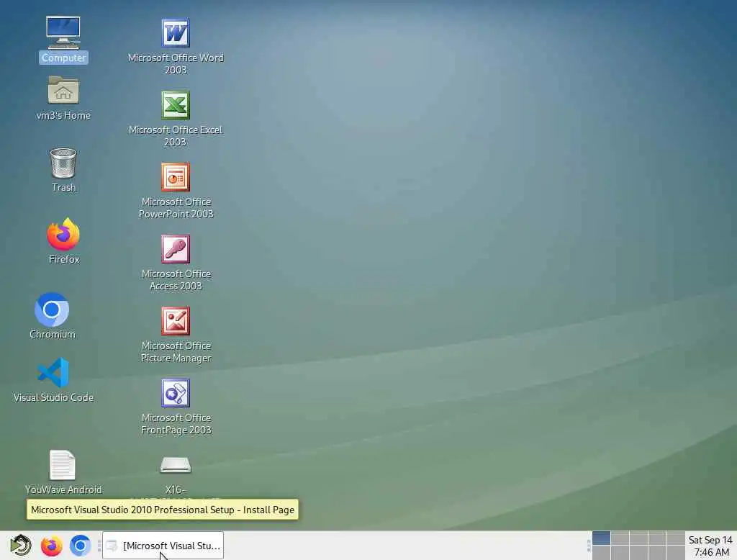This screenshot has width=737, height=560.
Task: Switch to the first workspace in the pager
Action: 601,538
